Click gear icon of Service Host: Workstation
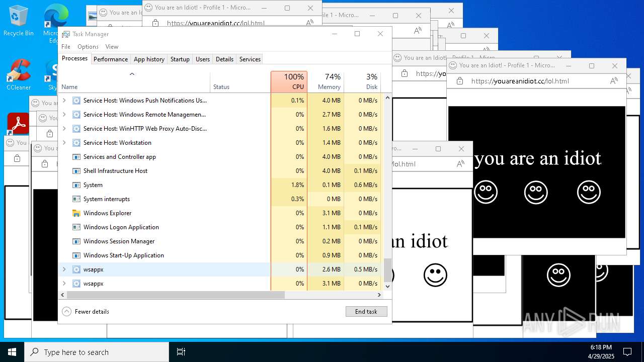 (x=76, y=142)
